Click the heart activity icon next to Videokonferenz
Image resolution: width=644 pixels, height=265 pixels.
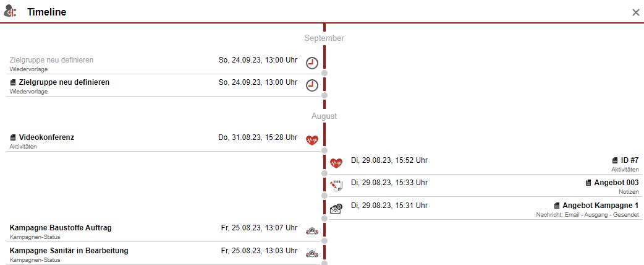[x=312, y=140]
